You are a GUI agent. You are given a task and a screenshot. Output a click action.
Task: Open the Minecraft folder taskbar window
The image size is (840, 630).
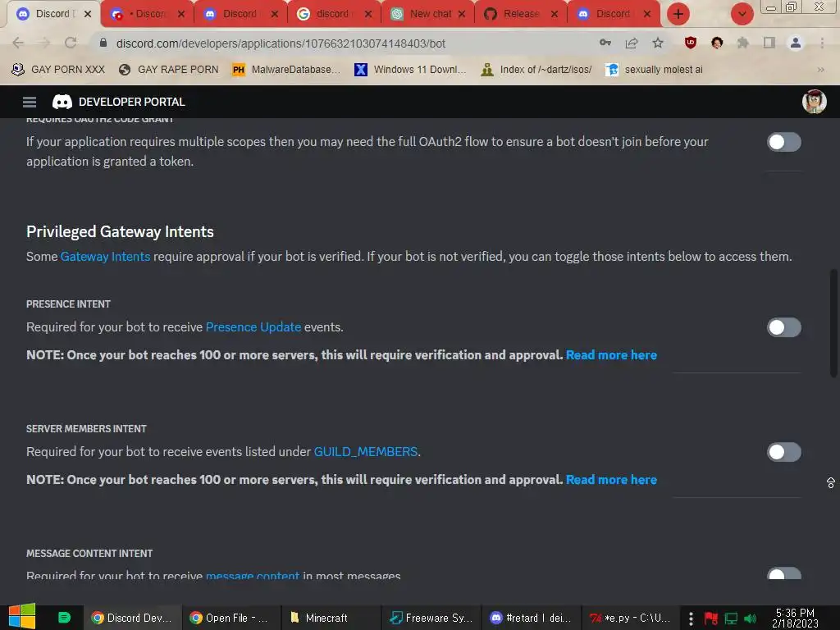(x=330, y=619)
